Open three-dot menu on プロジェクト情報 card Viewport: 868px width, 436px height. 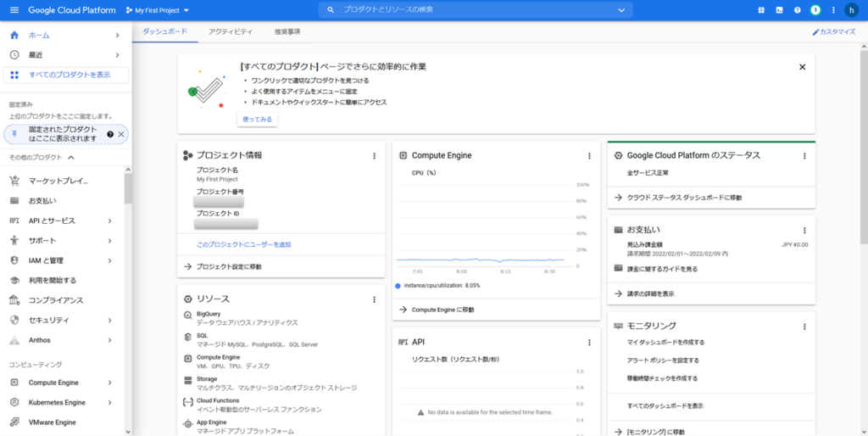coord(374,156)
